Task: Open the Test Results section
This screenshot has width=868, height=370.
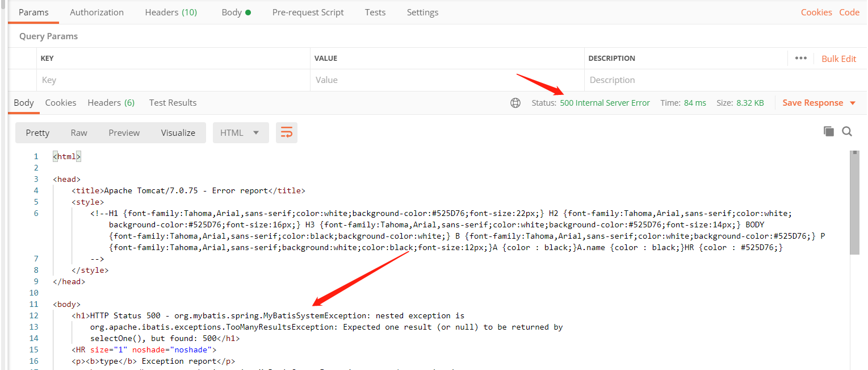Action: click(173, 102)
